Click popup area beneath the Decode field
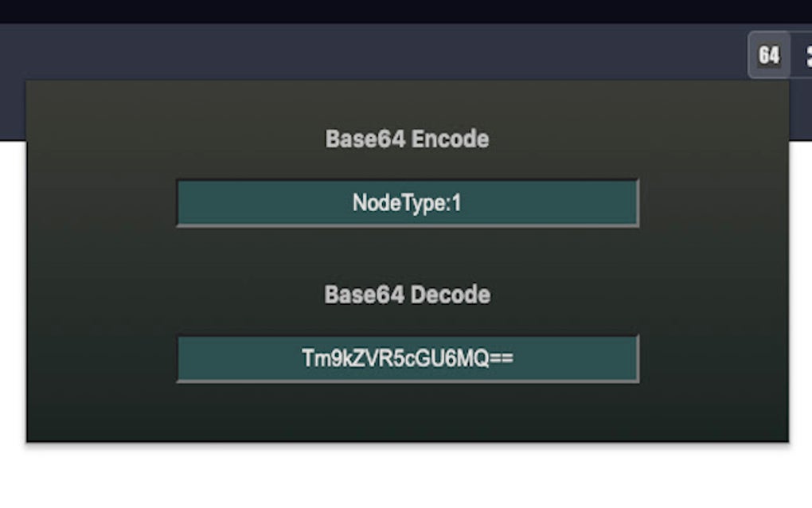This screenshot has width=812, height=508. pyautogui.click(x=407, y=412)
